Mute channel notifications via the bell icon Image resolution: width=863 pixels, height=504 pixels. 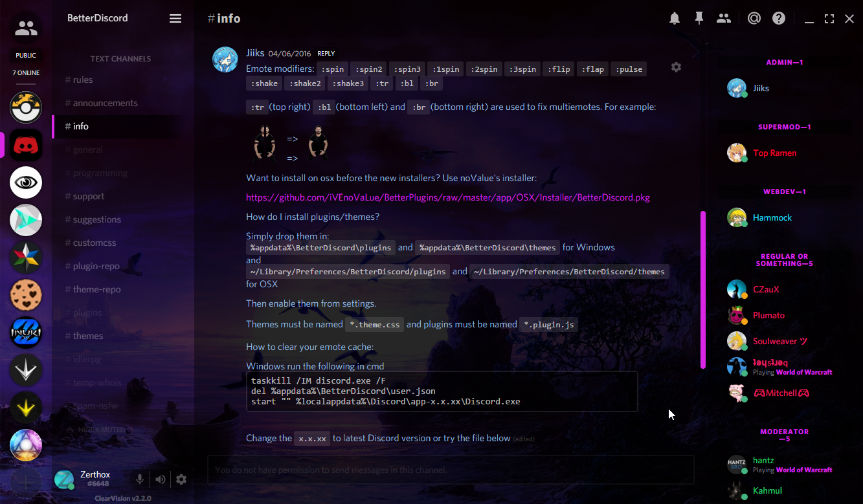pos(675,18)
